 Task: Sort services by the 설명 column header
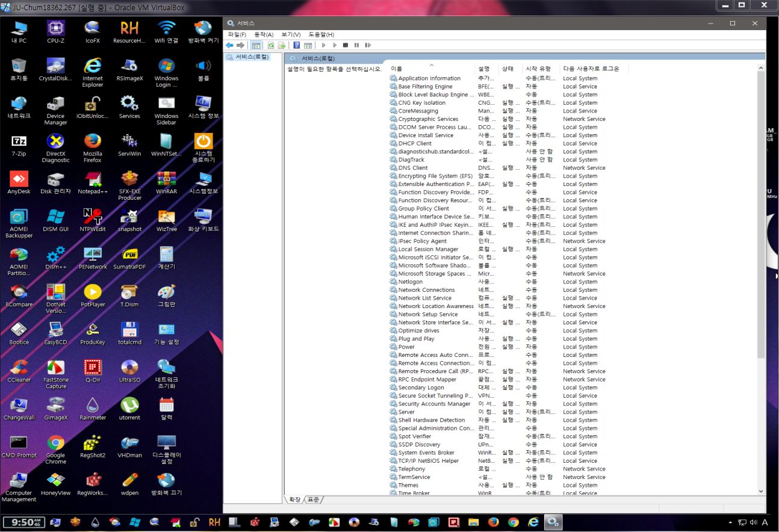487,69
